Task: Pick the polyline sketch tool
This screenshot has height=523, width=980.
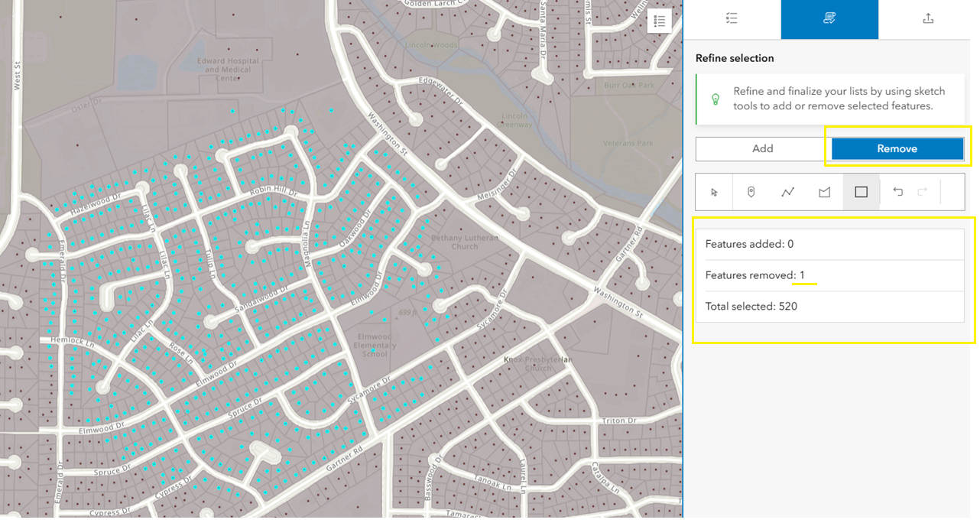Action: [x=787, y=192]
